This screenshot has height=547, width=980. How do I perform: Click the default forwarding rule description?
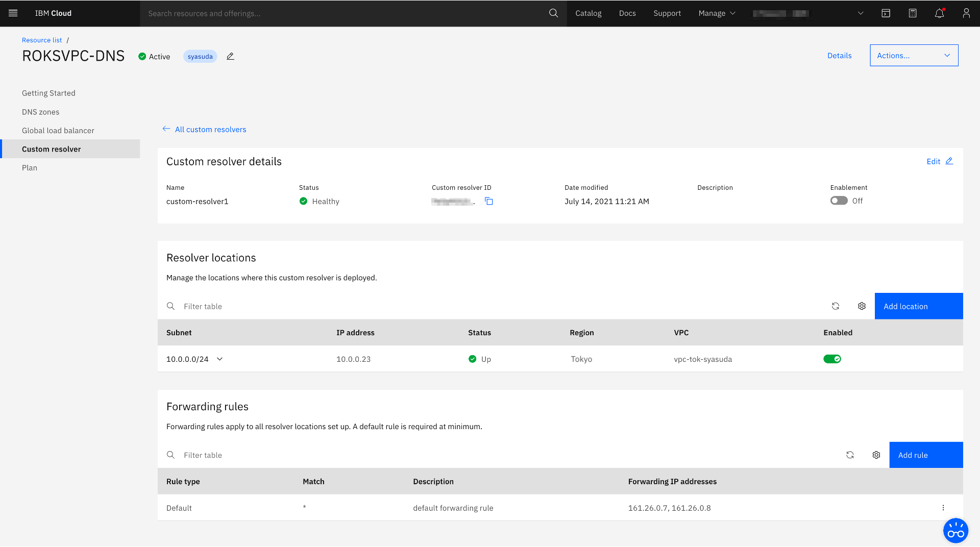(x=453, y=508)
